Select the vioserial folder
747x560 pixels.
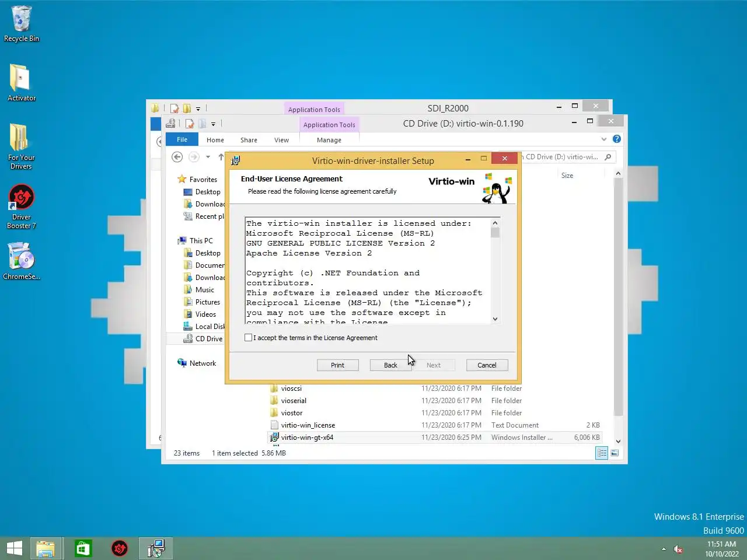pyautogui.click(x=294, y=401)
